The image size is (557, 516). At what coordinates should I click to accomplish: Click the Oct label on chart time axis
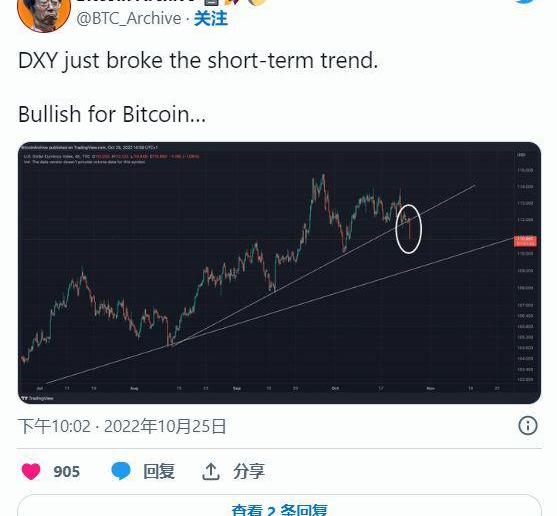point(335,388)
